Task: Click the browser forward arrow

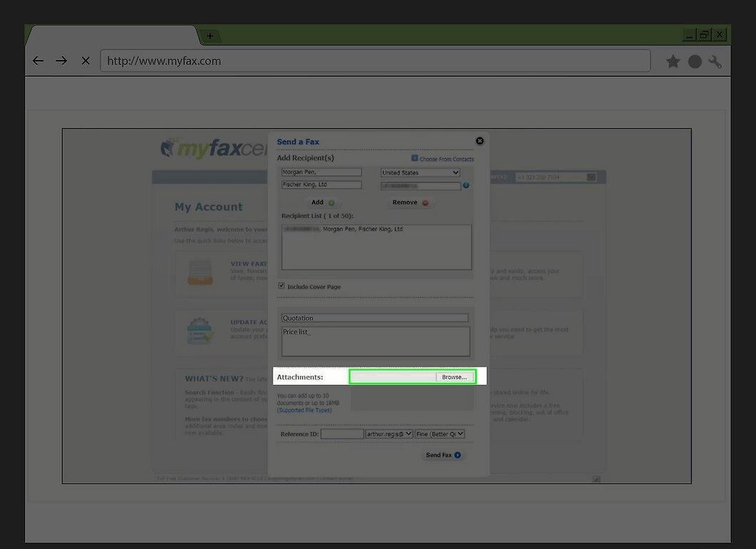Action: coord(61,61)
